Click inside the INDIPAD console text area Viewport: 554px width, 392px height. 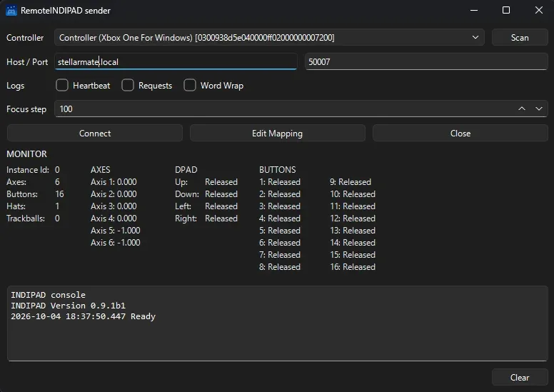[x=277, y=323]
